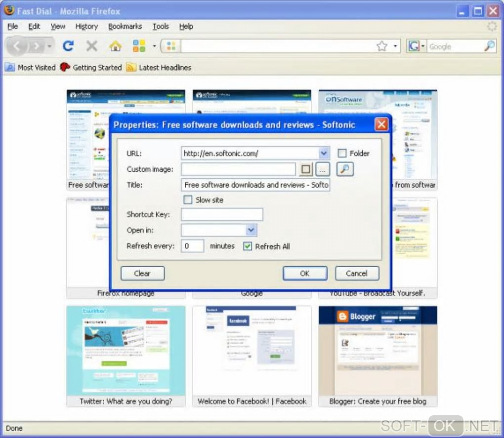The width and height of the screenshot is (504, 438).
Task: Click the magnifier button in Properties dialog
Action: tap(345, 169)
